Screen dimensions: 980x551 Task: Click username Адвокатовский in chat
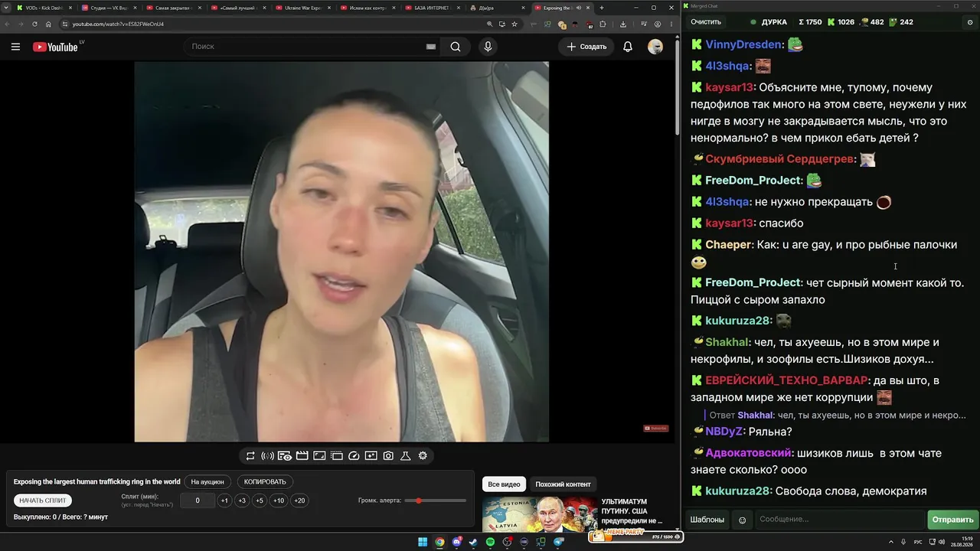pyautogui.click(x=749, y=453)
